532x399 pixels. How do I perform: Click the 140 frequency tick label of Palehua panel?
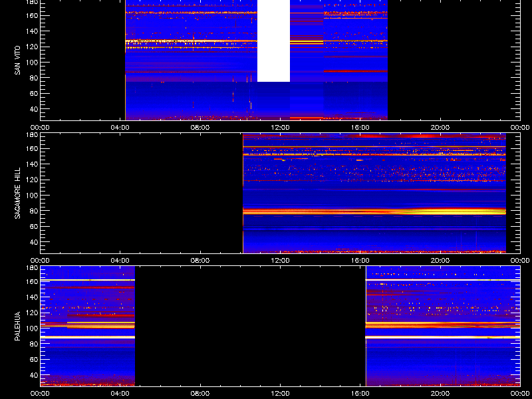click(32, 297)
